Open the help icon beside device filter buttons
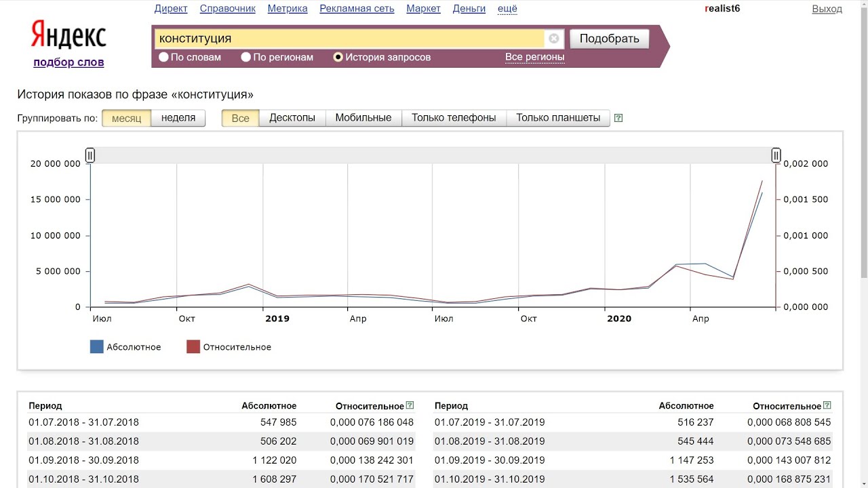 click(x=618, y=118)
